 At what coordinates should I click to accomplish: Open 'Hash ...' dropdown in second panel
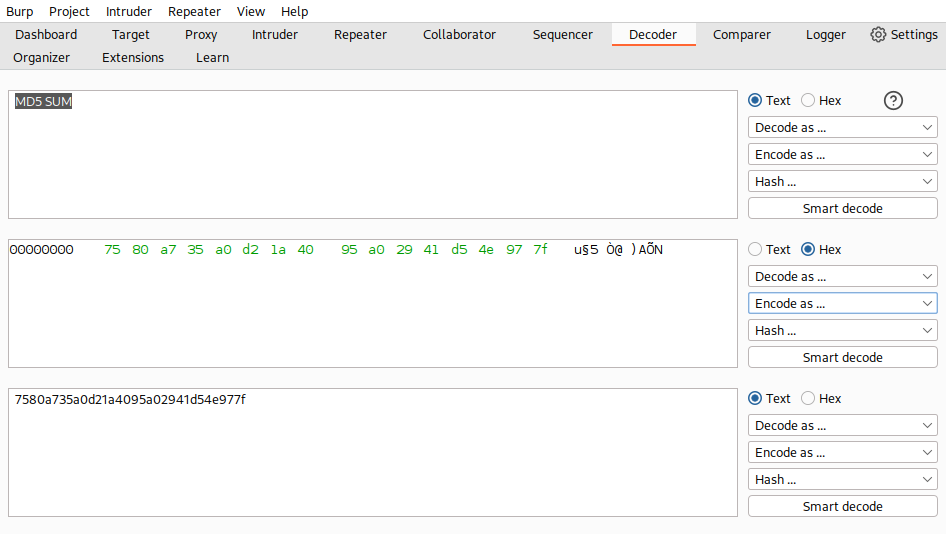click(x=842, y=331)
